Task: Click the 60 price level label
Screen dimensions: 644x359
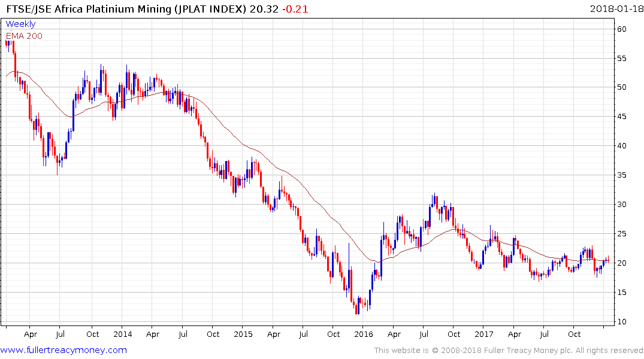Action: pos(622,29)
